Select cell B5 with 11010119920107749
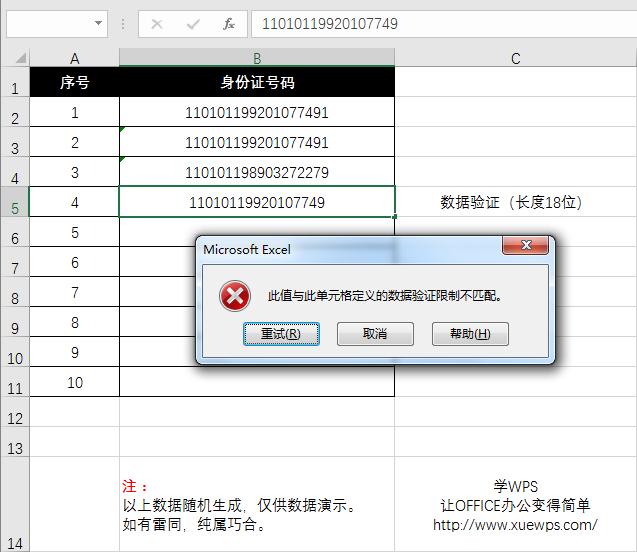637x552 pixels. point(257,202)
